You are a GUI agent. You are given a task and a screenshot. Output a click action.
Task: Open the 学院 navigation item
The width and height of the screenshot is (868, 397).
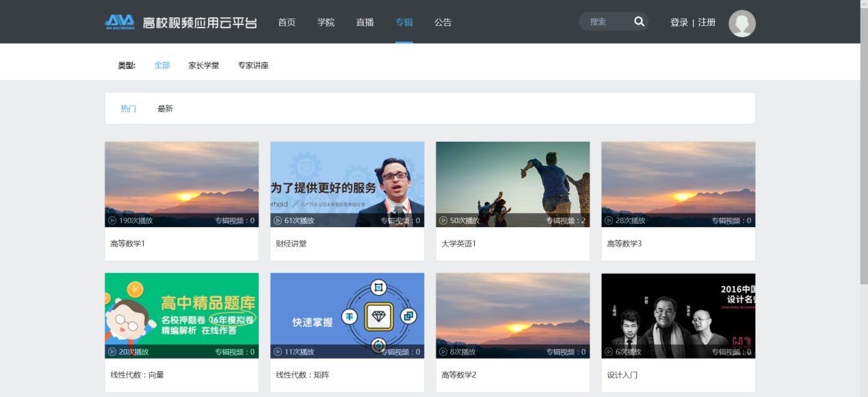tap(326, 22)
